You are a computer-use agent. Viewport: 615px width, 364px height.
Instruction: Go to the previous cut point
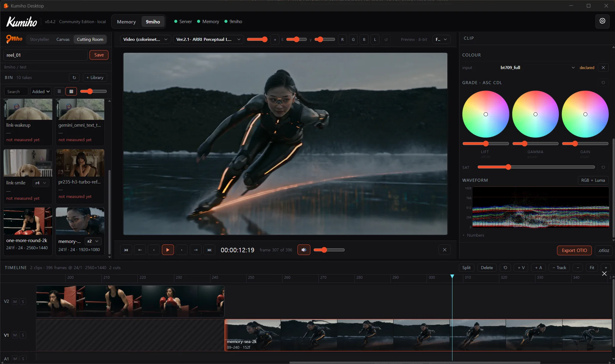(x=140, y=250)
